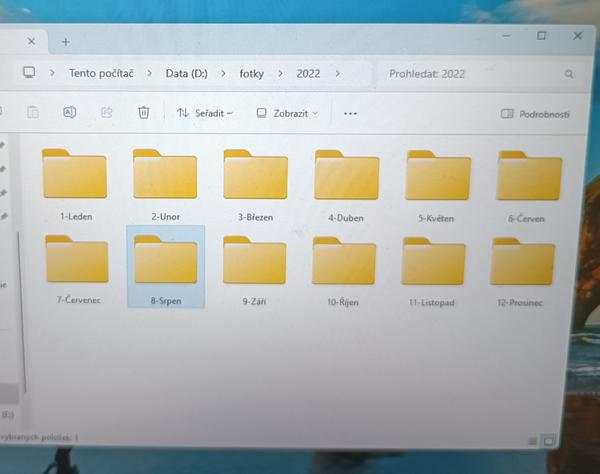Add a new tab with the plus button
600x474 pixels.
coord(66,41)
